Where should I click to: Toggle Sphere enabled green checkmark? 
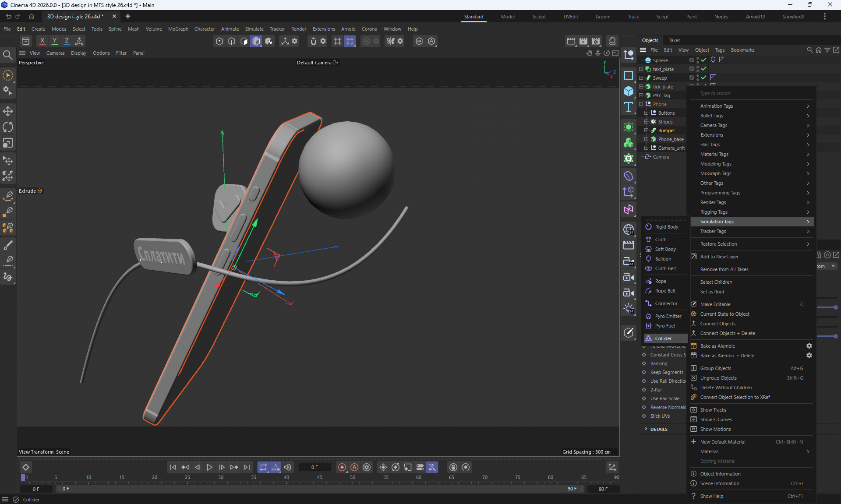click(x=704, y=60)
